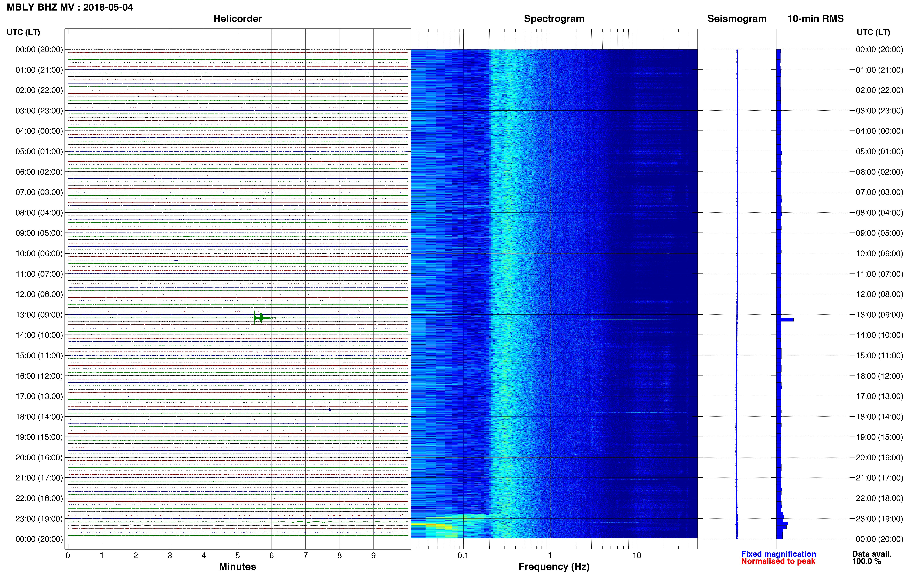This screenshot has width=924, height=578.
Task: Click the left axis label "02:00 (22:00)"
Action: [39, 90]
